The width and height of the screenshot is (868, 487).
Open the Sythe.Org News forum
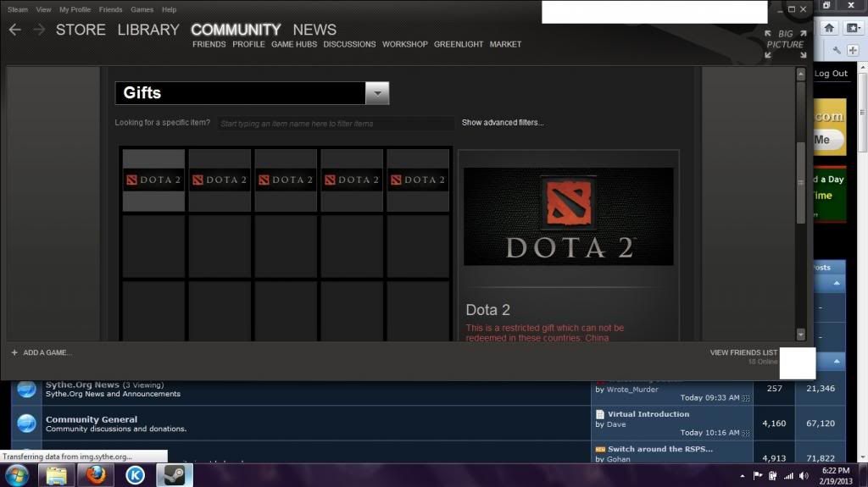pos(82,385)
